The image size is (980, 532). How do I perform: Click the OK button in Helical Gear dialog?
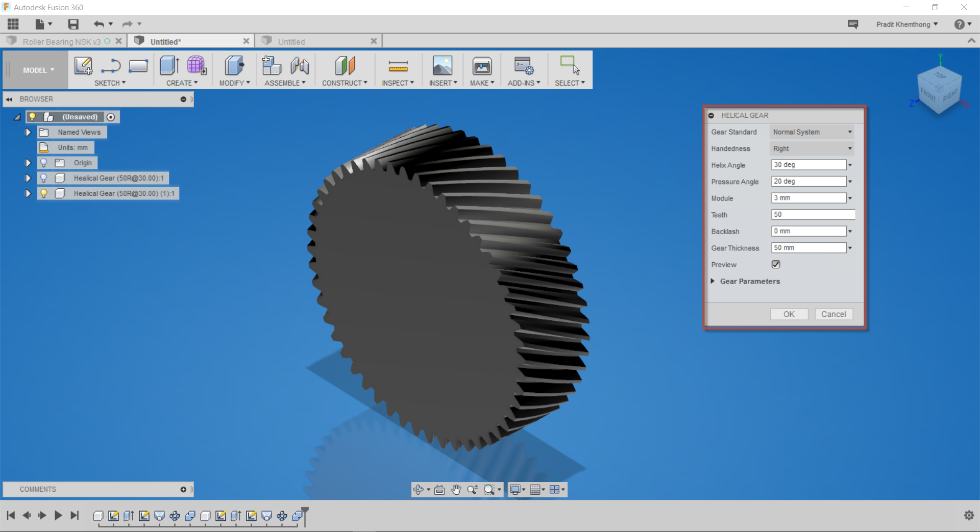coord(789,314)
